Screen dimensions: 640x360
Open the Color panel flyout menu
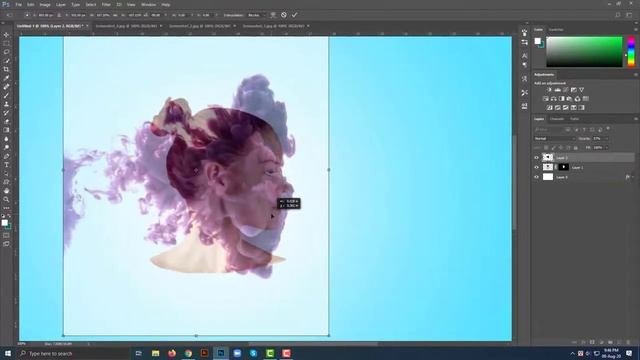636,29
